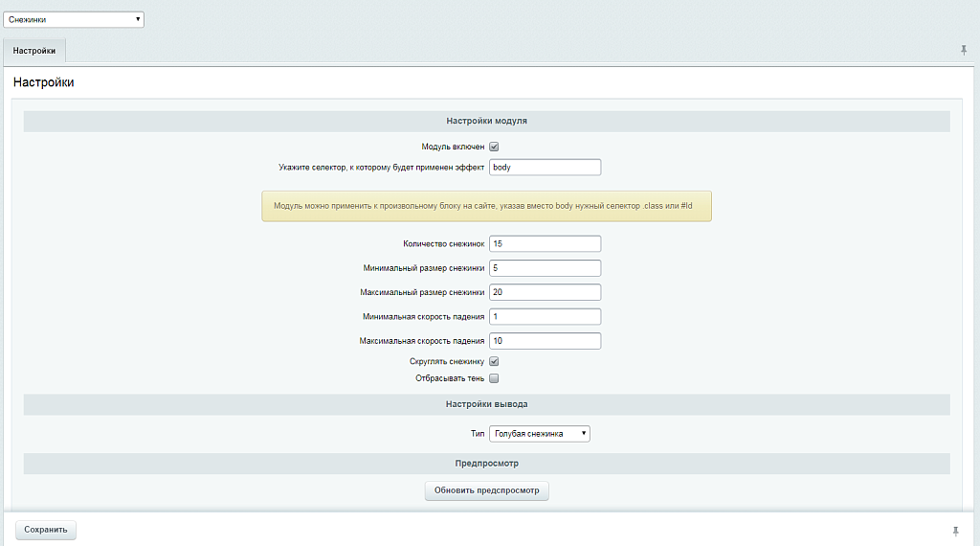Click the pin icon beside the settings tab

point(964,51)
